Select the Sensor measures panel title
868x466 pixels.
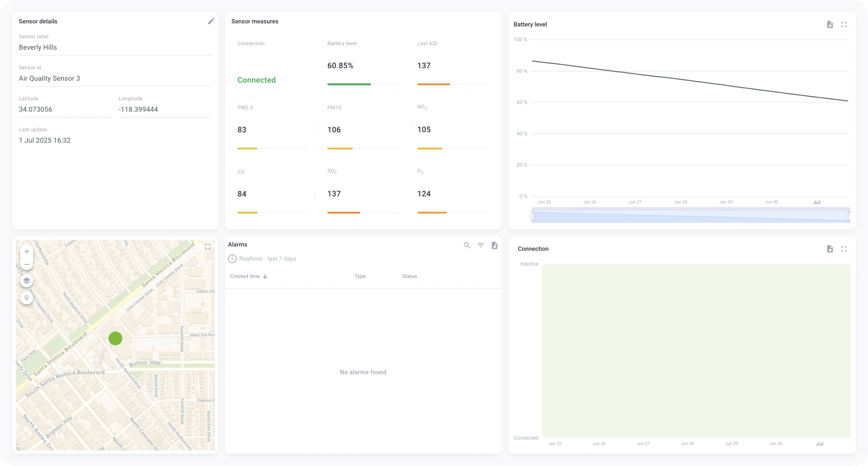click(x=255, y=21)
